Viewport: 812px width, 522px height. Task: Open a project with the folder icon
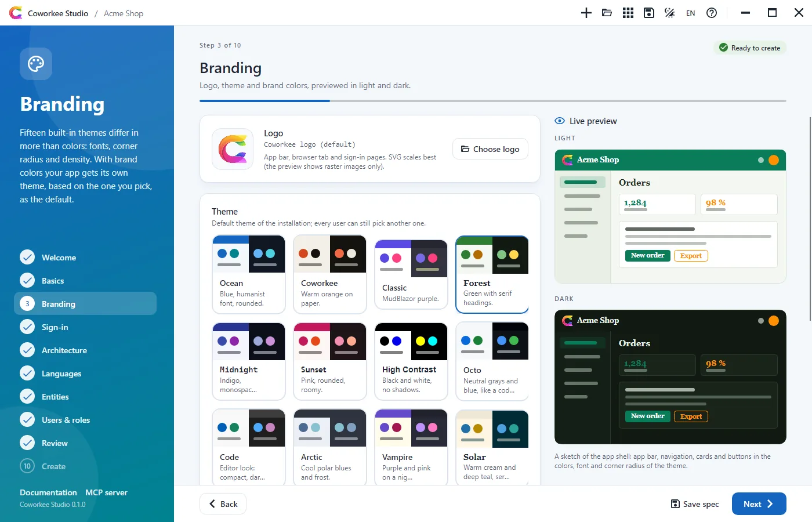[607, 13]
